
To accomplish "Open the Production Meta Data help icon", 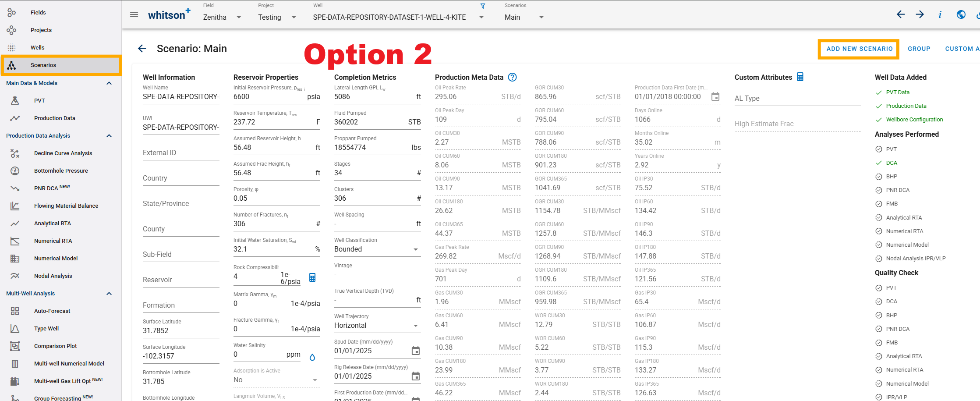I will pos(512,77).
